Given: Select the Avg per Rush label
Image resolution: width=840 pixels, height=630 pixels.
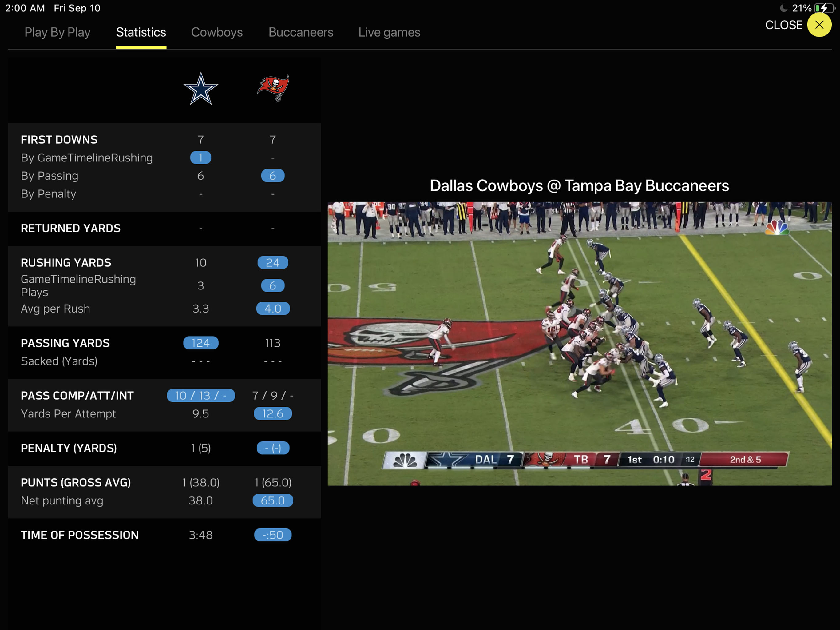Looking at the screenshot, I should click(x=55, y=309).
